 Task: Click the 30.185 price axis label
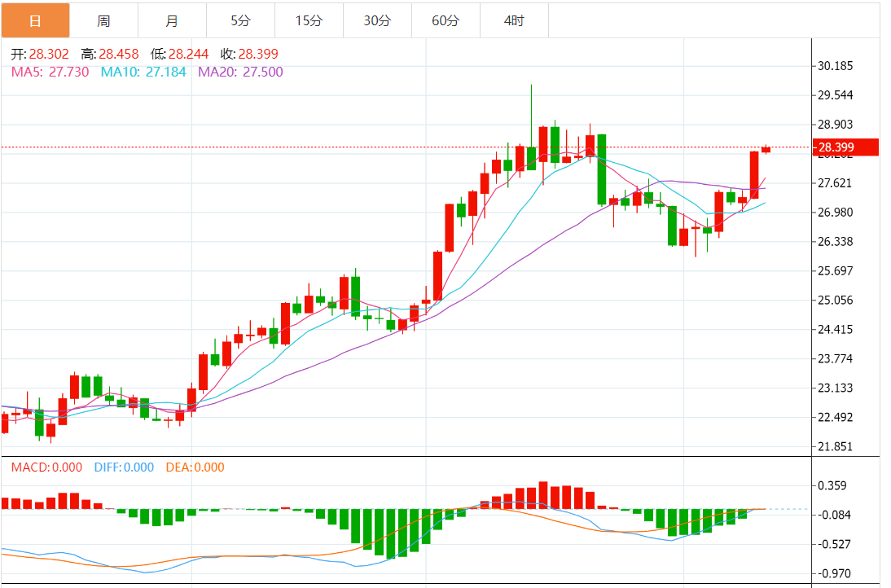[836, 66]
